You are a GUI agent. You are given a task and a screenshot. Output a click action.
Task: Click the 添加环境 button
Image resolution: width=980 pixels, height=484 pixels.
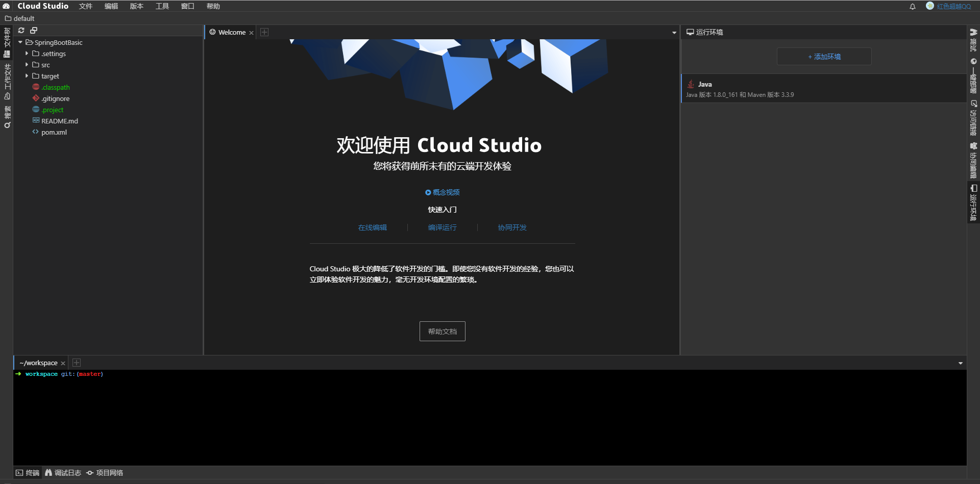824,57
